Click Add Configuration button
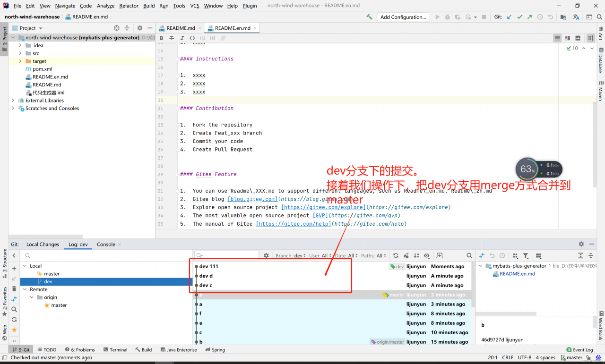Screen dimensions: 605x364 [403, 17]
